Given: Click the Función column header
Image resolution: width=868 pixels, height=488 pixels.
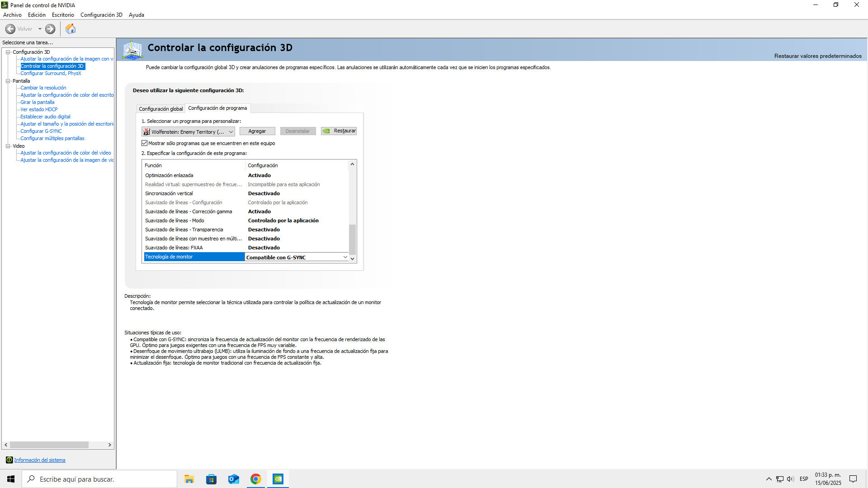Looking at the screenshot, I should point(194,165).
